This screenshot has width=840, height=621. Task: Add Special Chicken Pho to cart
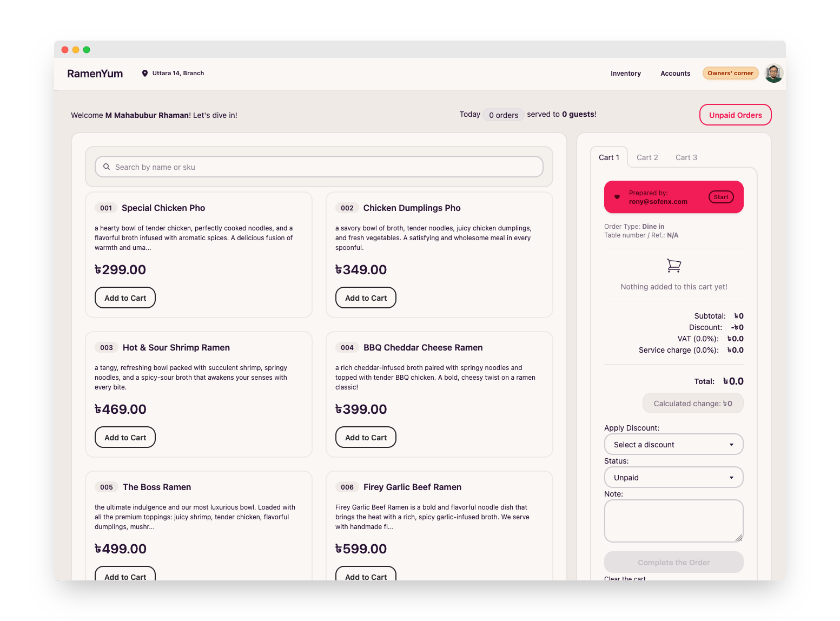[x=125, y=298]
